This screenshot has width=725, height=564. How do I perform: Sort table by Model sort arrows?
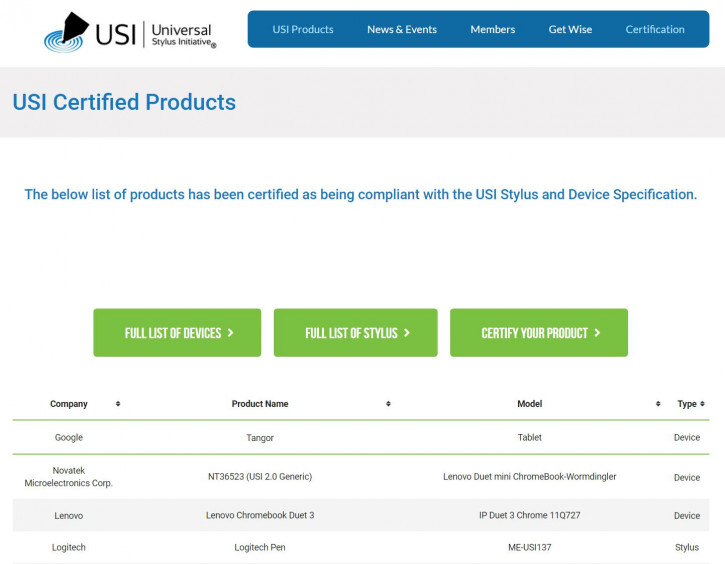coord(658,404)
